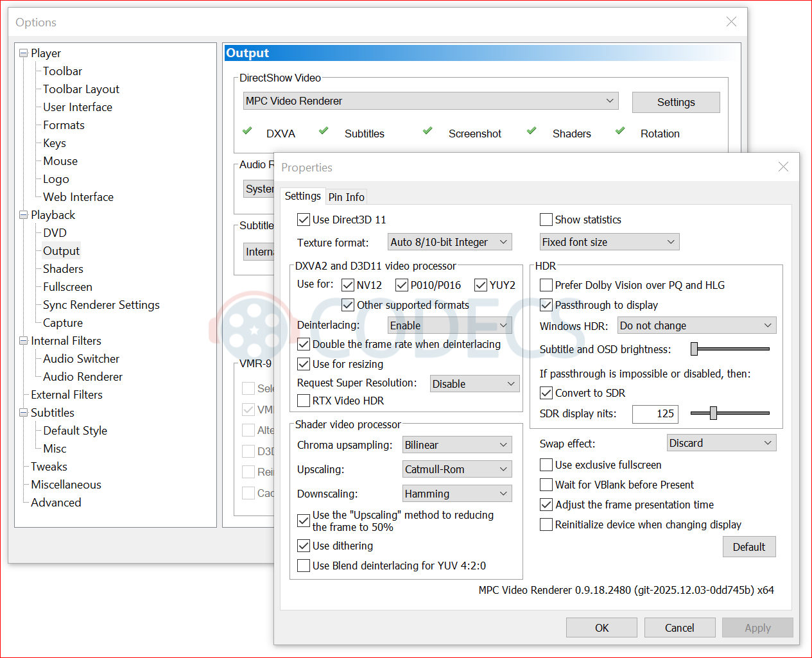The height and width of the screenshot is (658, 812).
Task: Enable RTX Video HDR option
Action: 304,401
